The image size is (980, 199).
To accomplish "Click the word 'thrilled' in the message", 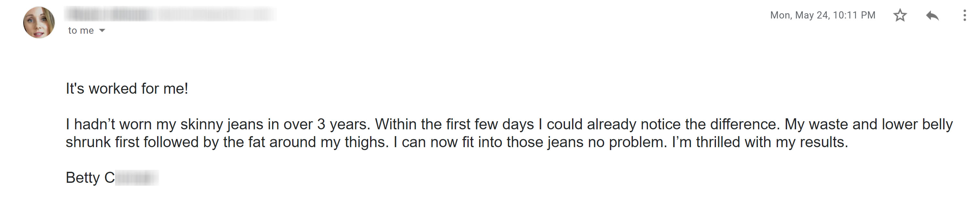I will [718, 142].
